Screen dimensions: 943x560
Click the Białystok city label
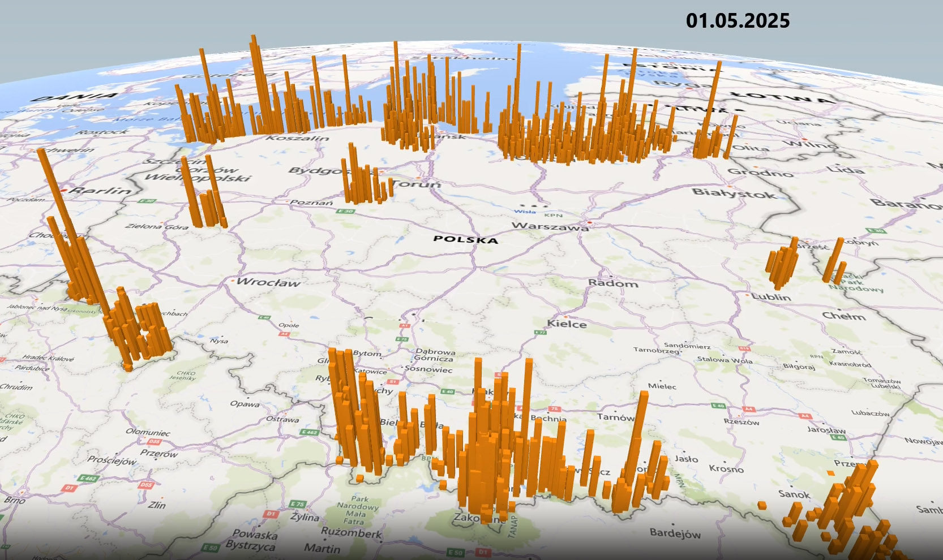[x=734, y=193]
